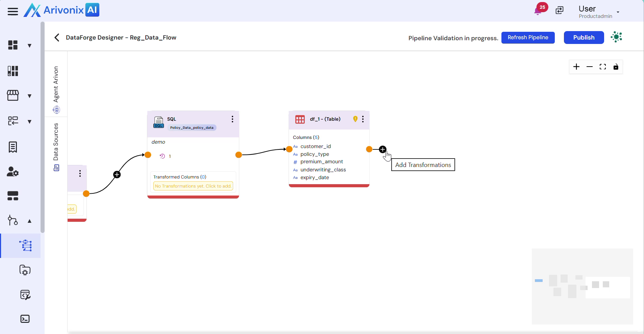Click the yellow warning icon on df_1
644x334 pixels.
coord(355,119)
